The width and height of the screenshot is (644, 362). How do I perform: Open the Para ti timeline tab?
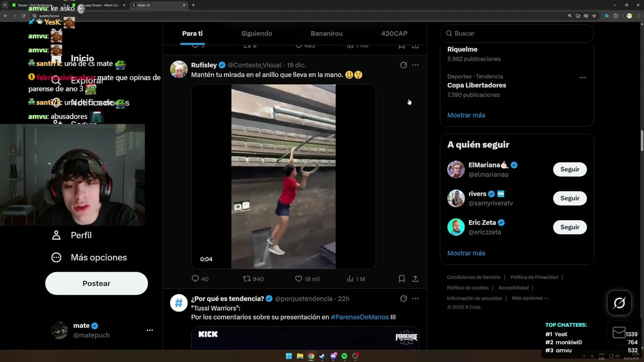[192, 34]
